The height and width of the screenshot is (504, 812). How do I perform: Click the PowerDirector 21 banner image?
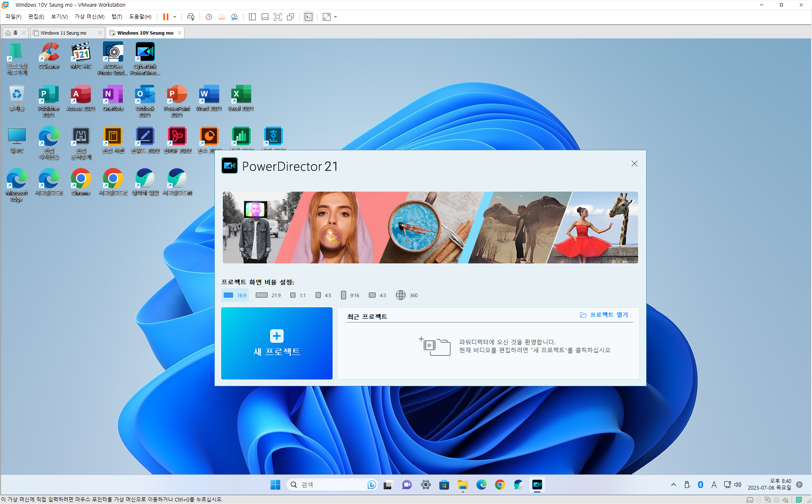point(430,227)
